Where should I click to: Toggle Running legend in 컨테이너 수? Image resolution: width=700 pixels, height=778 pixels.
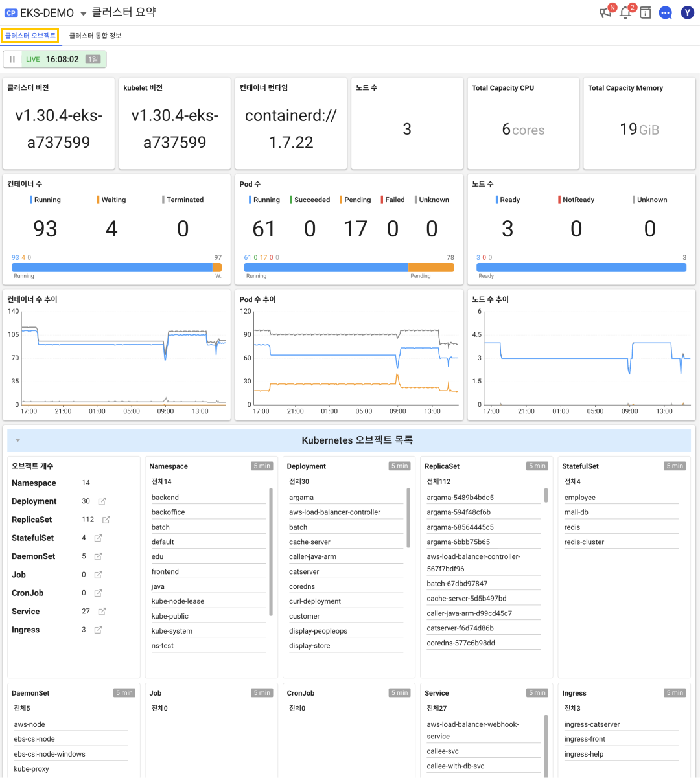pos(45,200)
